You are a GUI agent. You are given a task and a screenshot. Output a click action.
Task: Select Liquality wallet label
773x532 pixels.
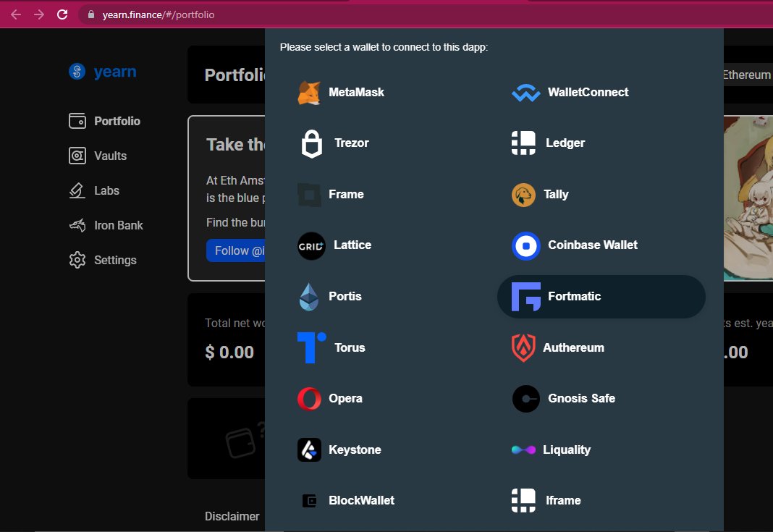[567, 450]
